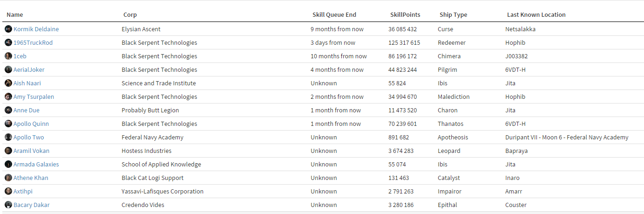Image resolution: width=644 pixels, height=214 pixels.
Task: Click the Last Known Location header
Action: tap(536, 15)
